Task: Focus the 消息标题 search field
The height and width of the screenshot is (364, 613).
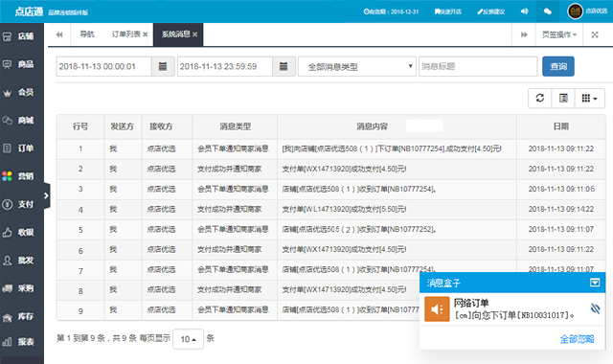Action: point(478,66)
